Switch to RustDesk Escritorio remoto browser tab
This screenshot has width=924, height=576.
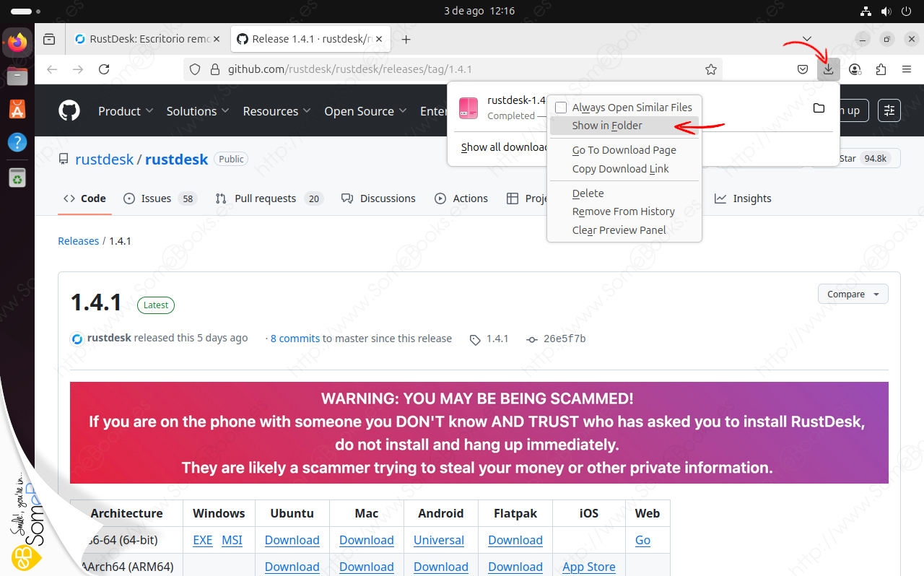pos(147,39)
